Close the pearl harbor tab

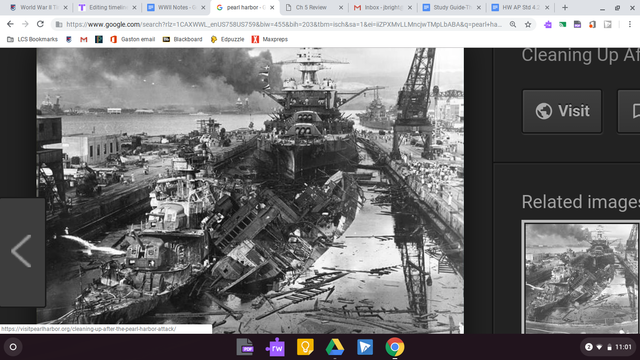click(272, 7)
